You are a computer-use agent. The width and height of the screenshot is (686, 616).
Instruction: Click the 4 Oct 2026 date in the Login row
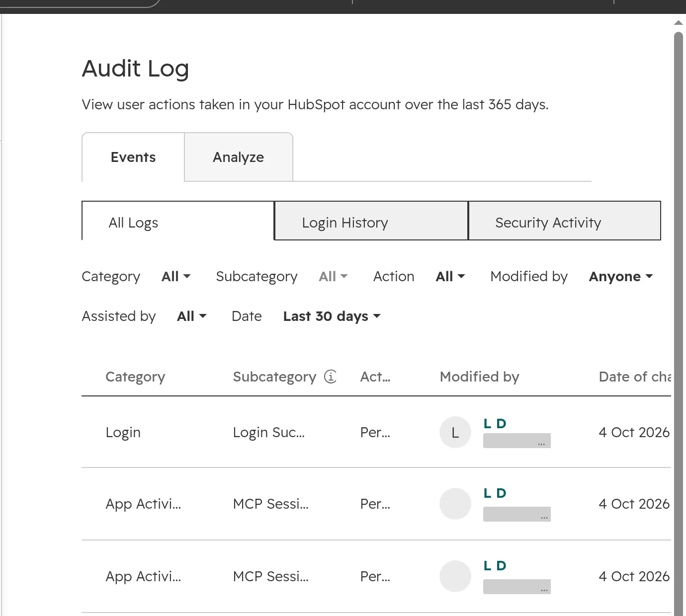[x=634, y=432]
